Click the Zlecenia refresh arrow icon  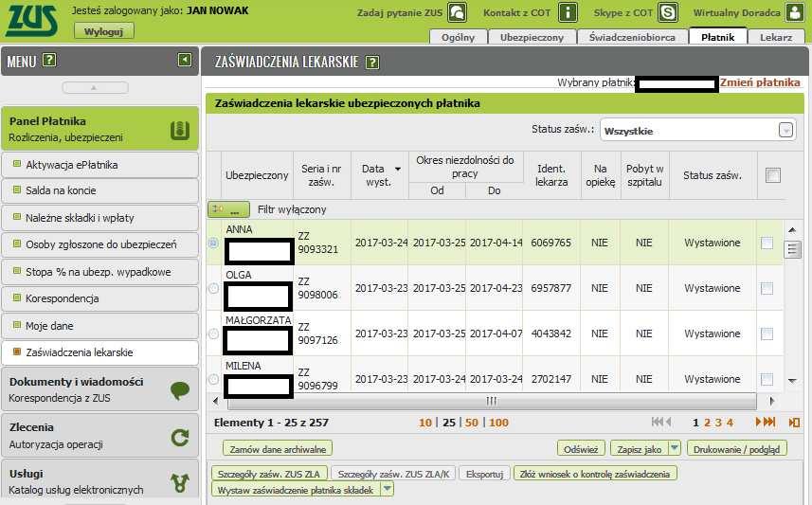180,438
